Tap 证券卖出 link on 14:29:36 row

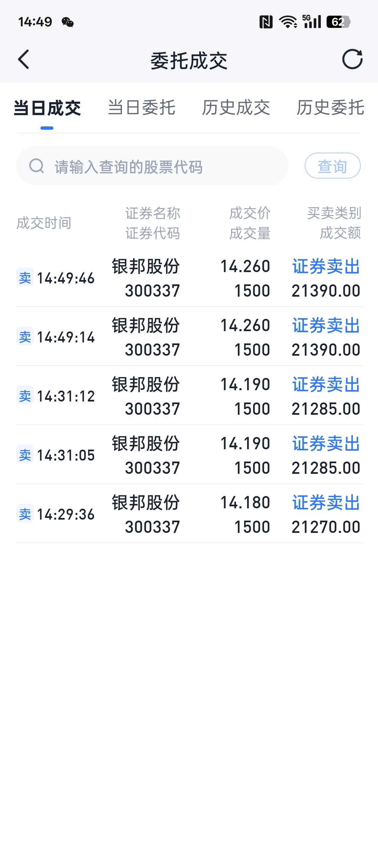[x=326, y=502]
